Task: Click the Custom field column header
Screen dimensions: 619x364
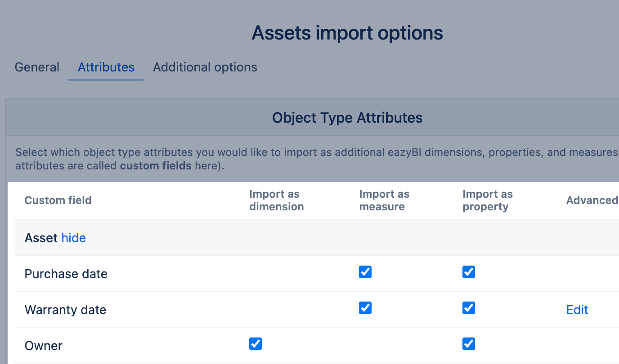Action: pyautogui.click(x=58, y=200)
